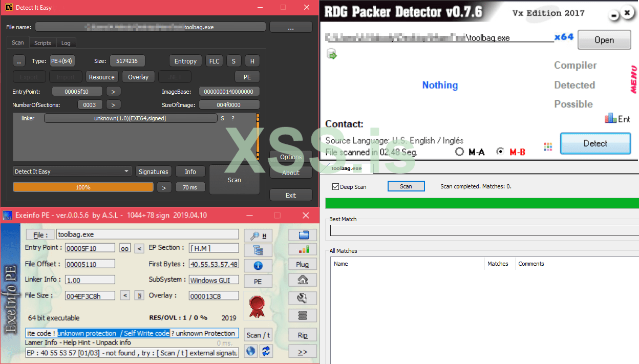The width and height of the screenshot is (639, 364).
Task: Click the oo button beside Entry Point
Action: pos(125,248)
